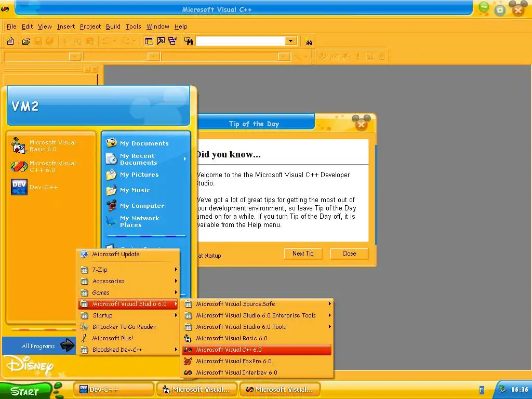Expand the Startup program folder
The image size is (532, 399).
(129, 315)
